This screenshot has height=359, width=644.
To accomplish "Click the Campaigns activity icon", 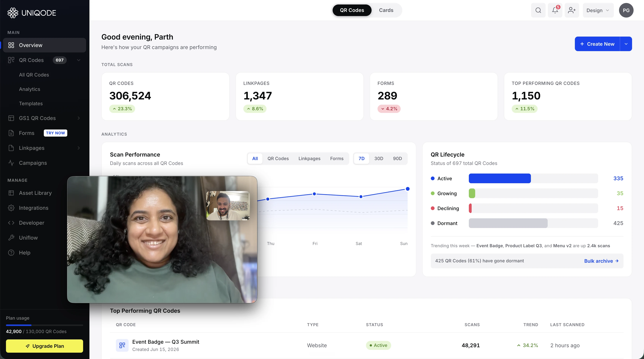I will tap(11, 163).
